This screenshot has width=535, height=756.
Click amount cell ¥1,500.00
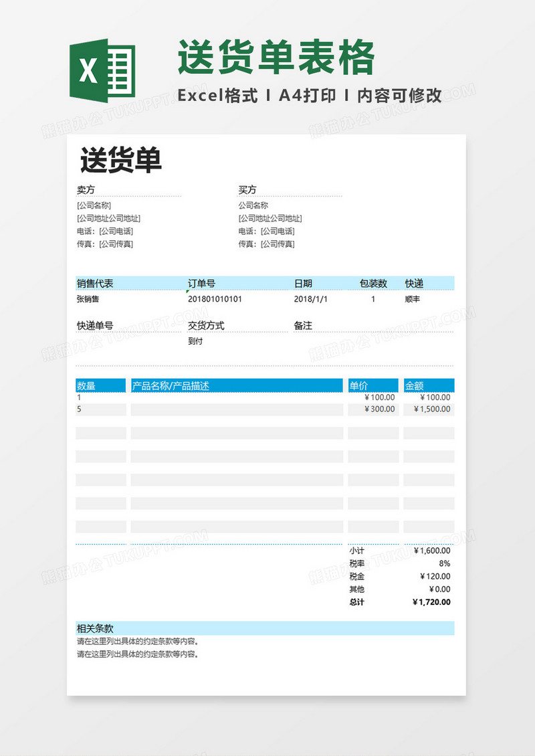(x=432, y=409)
